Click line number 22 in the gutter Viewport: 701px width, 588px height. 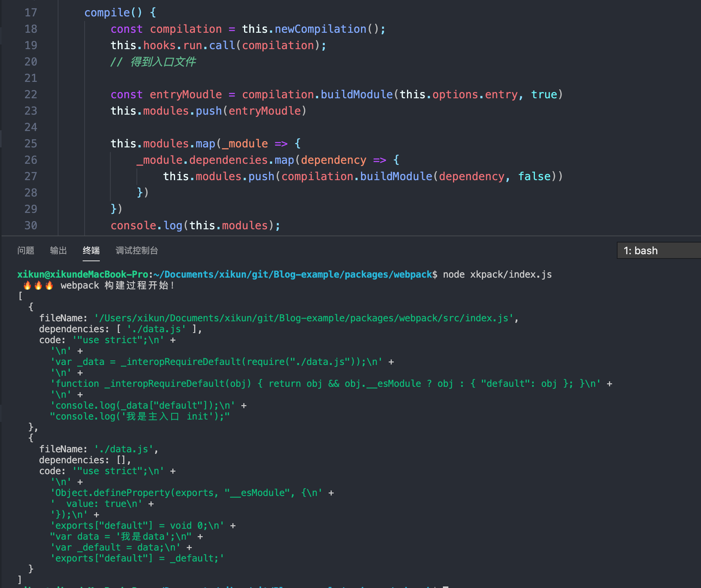tap(31, 94)
